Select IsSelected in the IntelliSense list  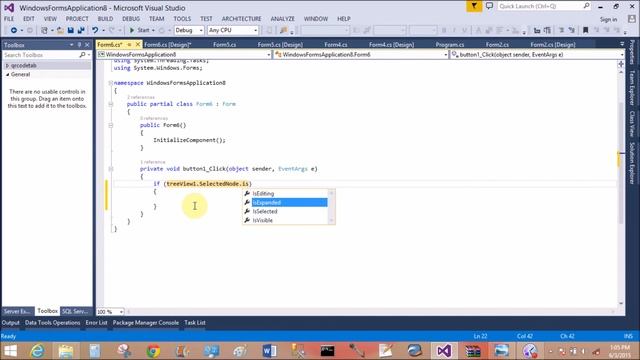(x=289, y=211)
